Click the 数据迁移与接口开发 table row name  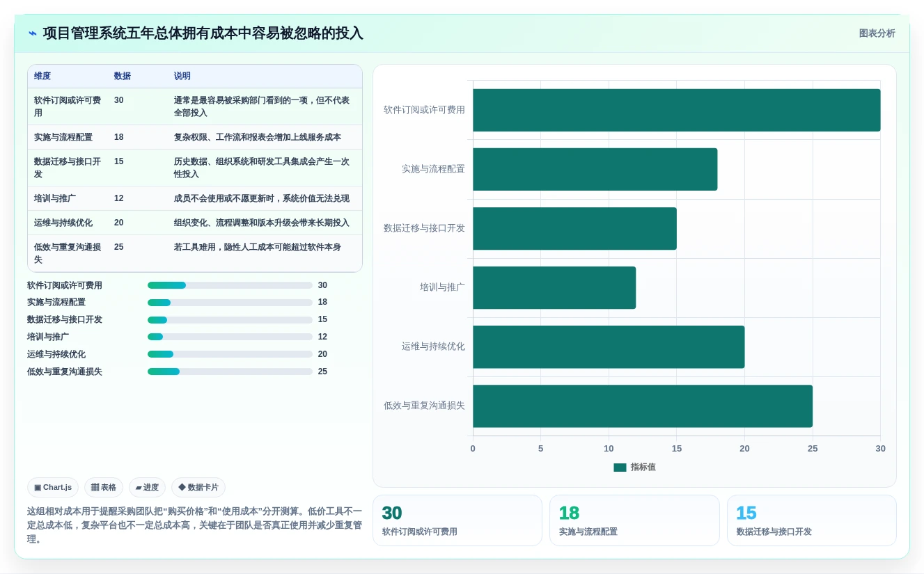pyautogui.click(x=68, y=168)
